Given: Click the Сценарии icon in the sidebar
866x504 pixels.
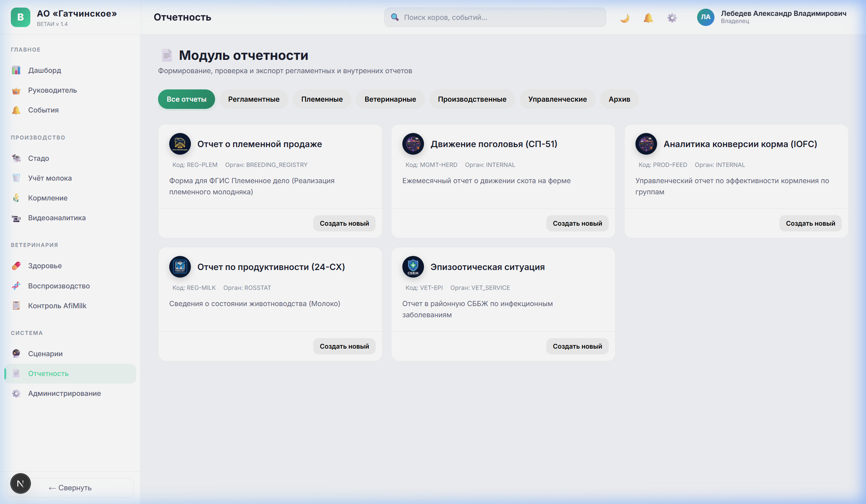Looking at the screenshot, I should [16, 354].
